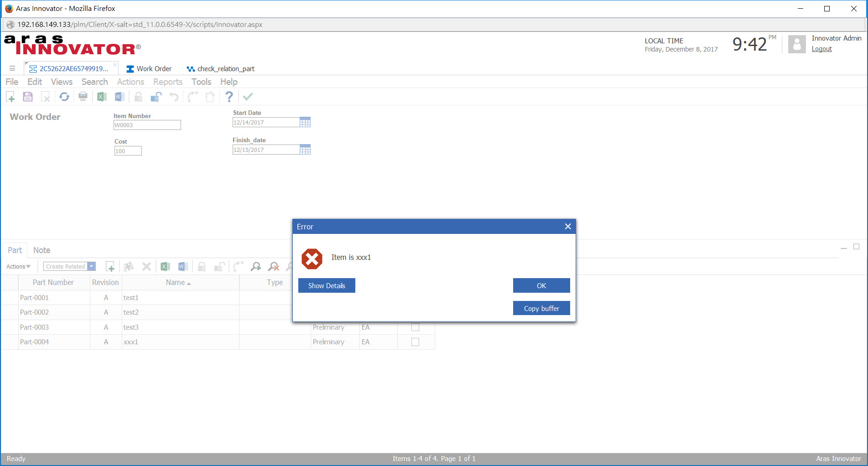Close the 2C52622AE65749919... tab
This screenshot has height=466, width=868.
coord(115,65)
